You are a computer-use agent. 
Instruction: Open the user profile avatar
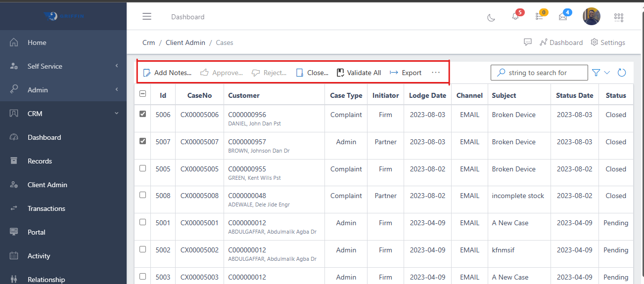click(592, 16)
